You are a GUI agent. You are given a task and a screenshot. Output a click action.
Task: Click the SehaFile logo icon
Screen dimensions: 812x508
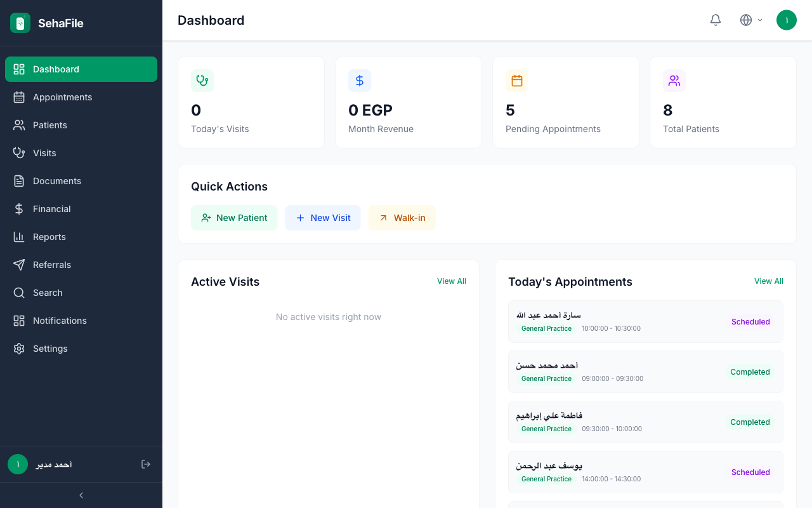[20, 23]
